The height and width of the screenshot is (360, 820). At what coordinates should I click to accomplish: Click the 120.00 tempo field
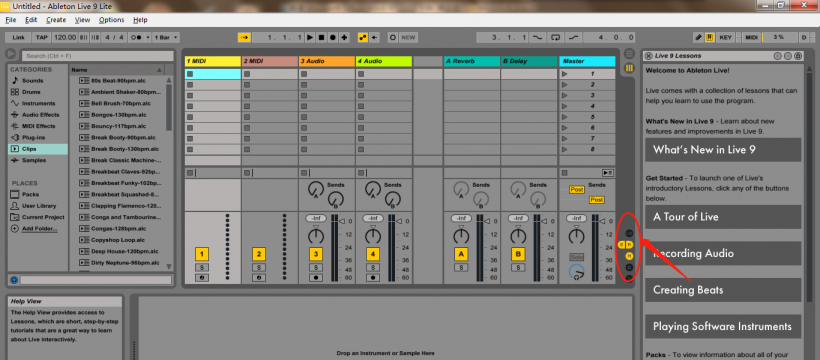[65, 38]
